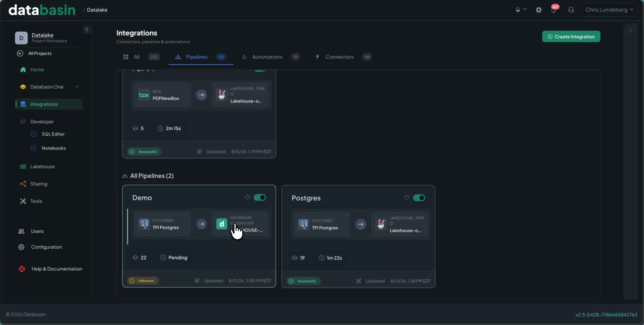Open Notebooks

tap(54, 148)
